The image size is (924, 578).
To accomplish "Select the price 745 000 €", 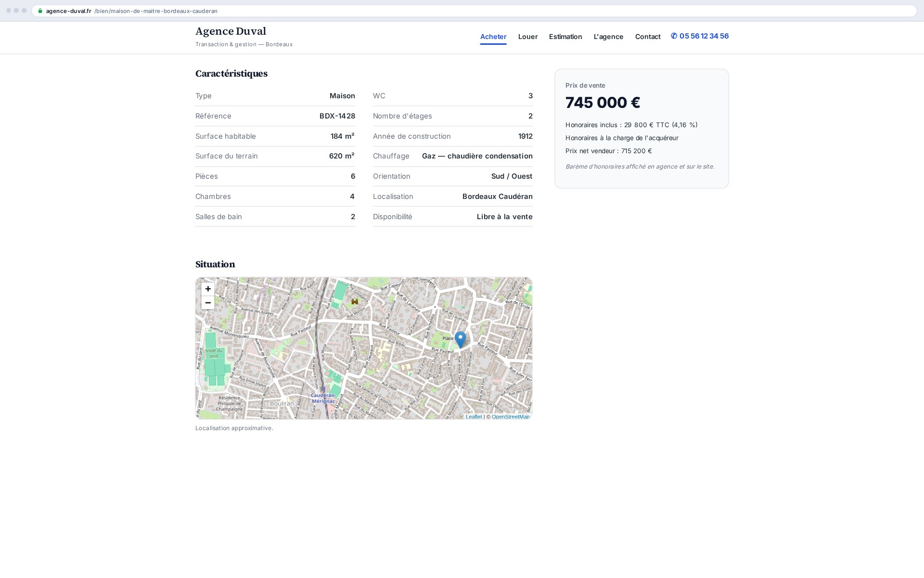I will pos(603,103).
